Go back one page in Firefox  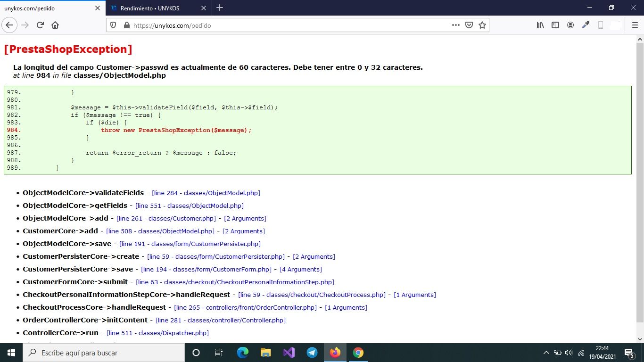click(10, 25)
